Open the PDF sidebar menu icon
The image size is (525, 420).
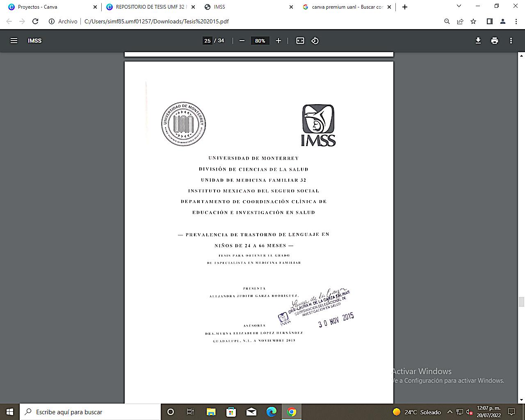[x=14, y=41]
